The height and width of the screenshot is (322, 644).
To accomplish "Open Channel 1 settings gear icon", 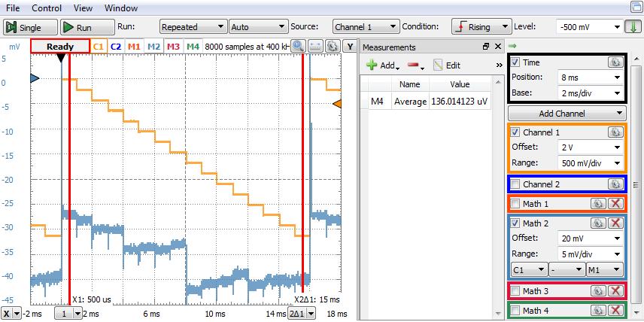I will tap(615, 132).
